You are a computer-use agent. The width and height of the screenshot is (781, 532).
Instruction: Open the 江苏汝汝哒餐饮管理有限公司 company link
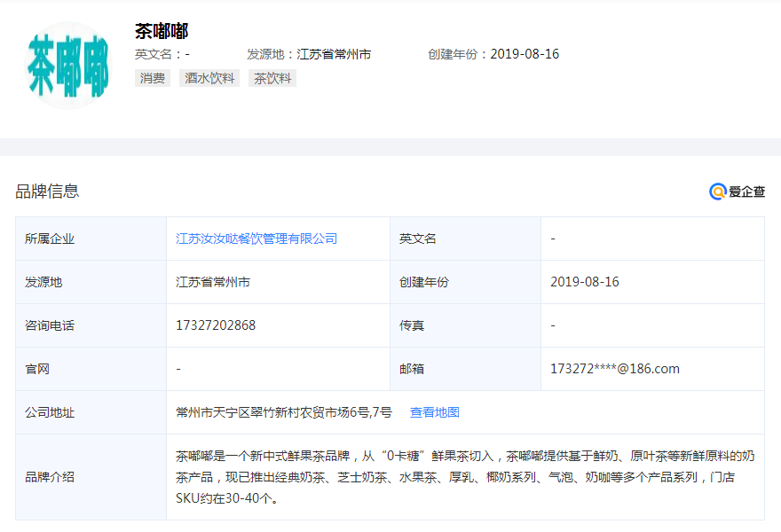pyautogui.click(x=256, y=239)
